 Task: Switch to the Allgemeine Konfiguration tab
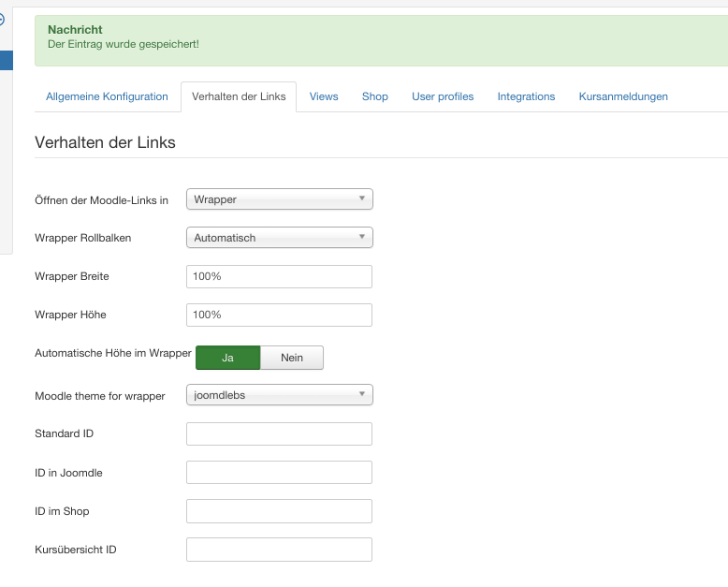coord(107,96)
